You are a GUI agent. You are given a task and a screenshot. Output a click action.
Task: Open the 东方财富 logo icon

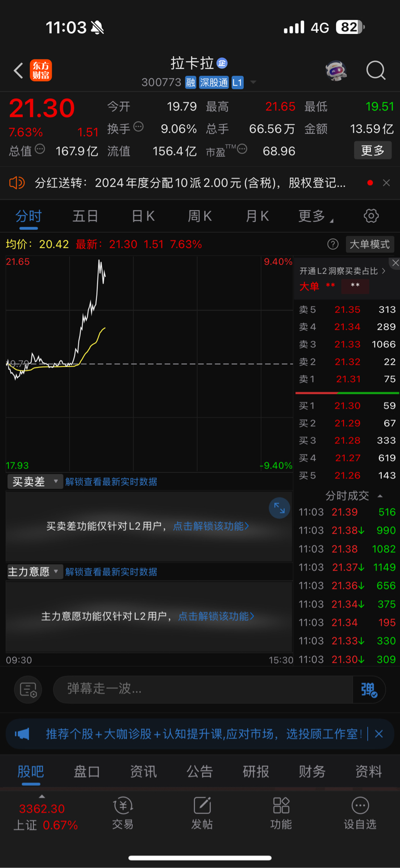41,70
